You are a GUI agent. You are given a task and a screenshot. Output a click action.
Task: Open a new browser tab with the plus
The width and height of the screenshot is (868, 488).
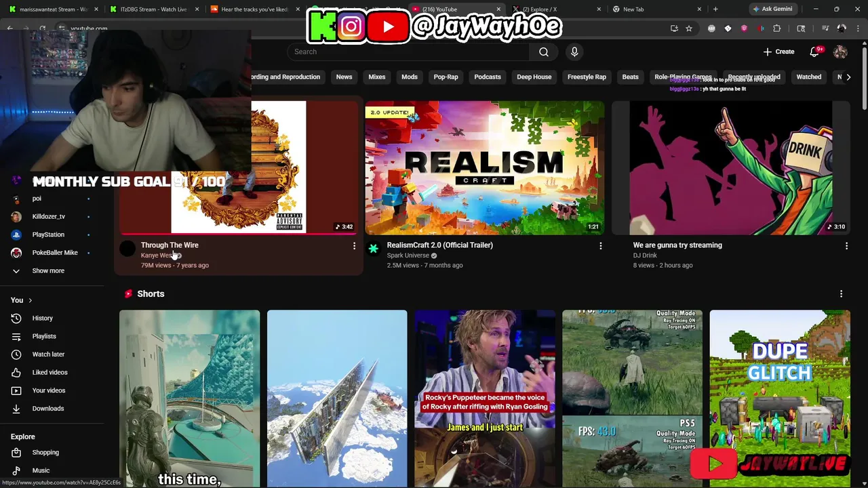coord(715,9)
